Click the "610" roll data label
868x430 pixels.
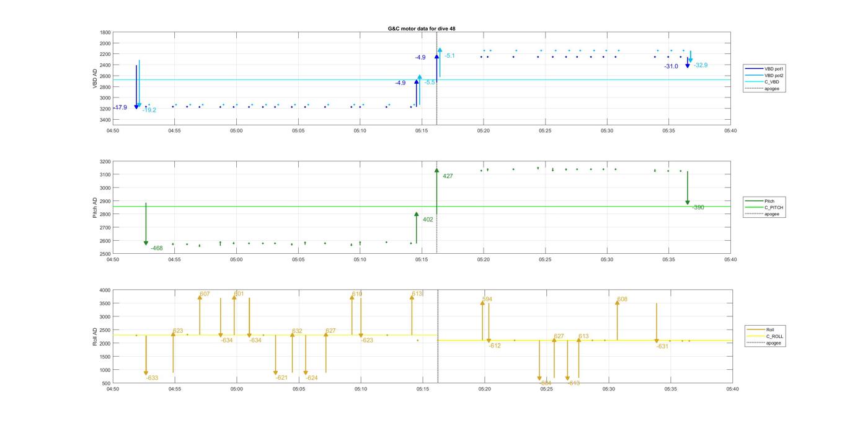coord(357,294)
